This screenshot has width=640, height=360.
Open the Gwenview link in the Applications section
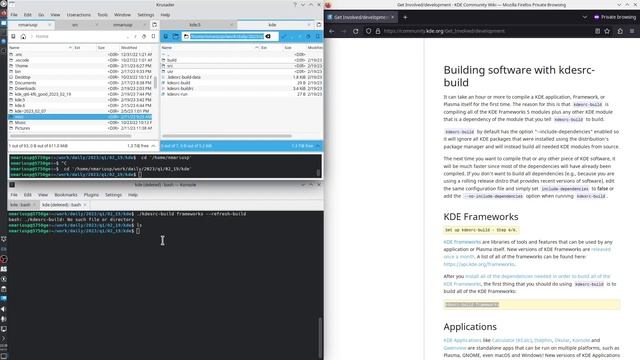coord(455,348)
